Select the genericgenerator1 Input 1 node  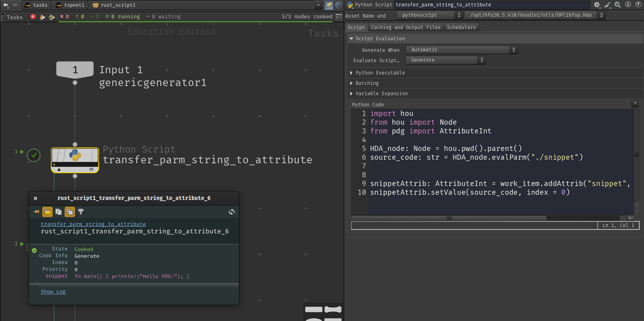(x=75, y=70)
